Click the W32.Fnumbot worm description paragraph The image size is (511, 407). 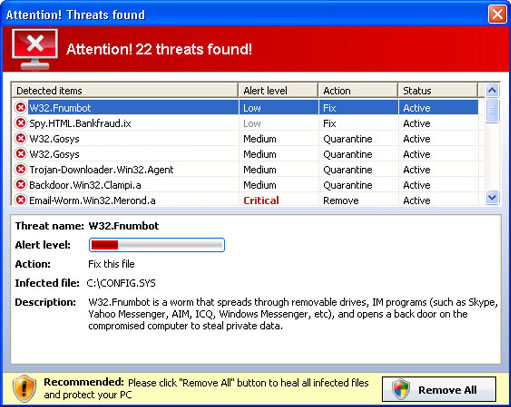(x=293, y=314)
